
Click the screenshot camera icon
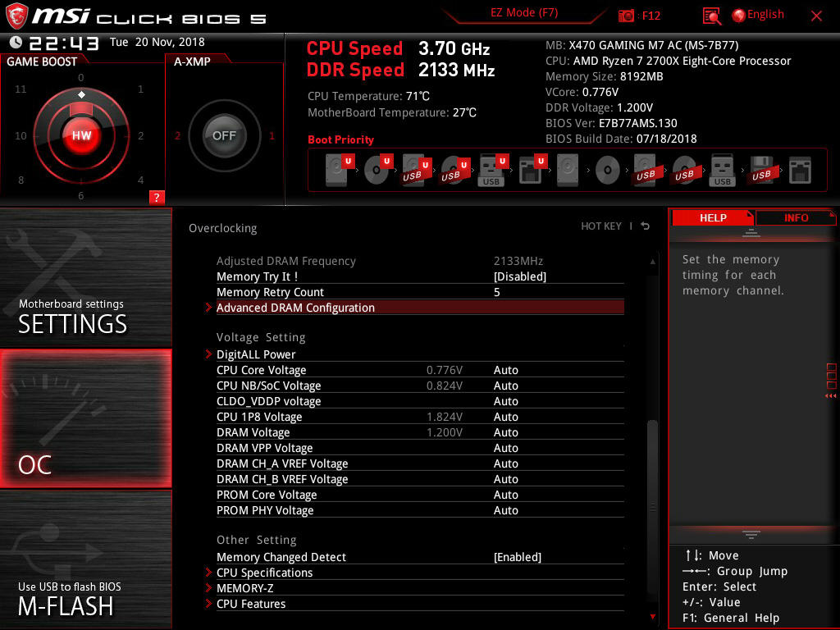pos(626,16)
